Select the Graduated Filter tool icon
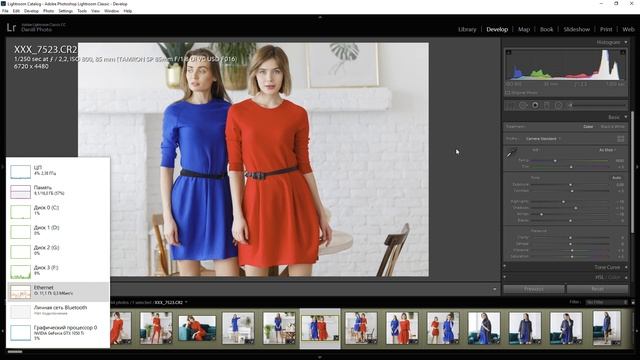 [x=547, y=105]
